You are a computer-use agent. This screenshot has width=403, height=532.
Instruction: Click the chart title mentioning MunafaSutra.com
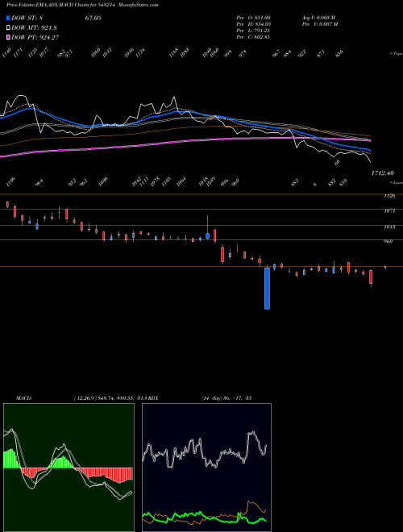[x=82, y=5]
